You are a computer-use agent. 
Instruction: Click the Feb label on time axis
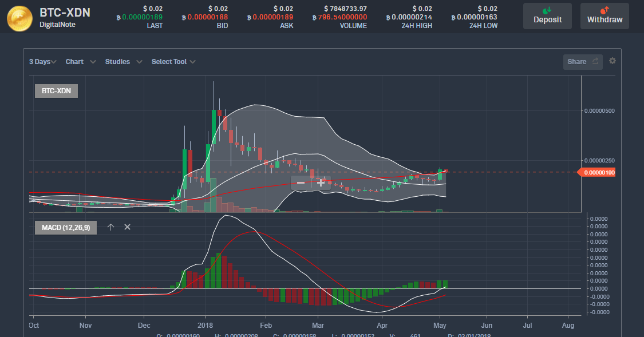click(266, 325)
